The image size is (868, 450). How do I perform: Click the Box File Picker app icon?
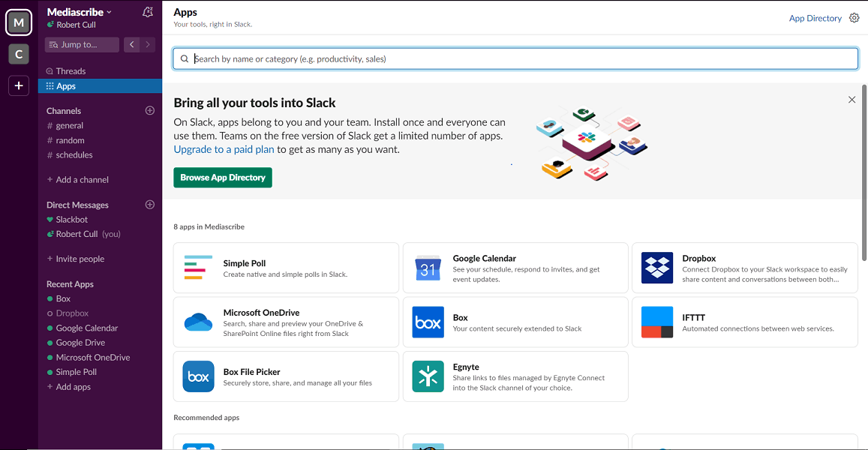pyautogui.click(x=198, y=376)
